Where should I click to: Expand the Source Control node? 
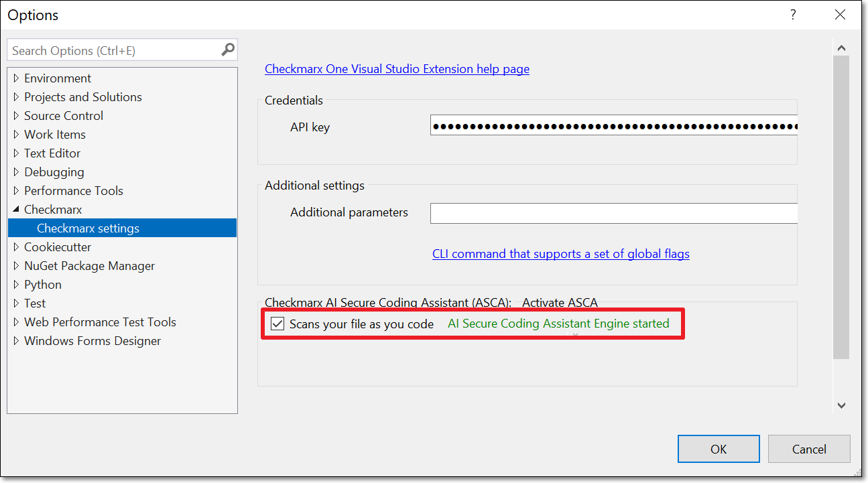(17, 116)
